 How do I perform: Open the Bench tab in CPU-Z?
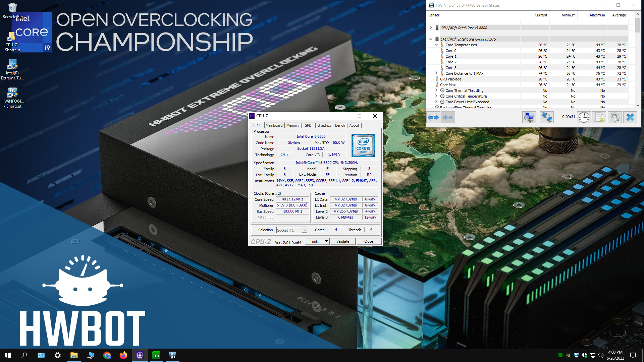(x=340, y=125)
